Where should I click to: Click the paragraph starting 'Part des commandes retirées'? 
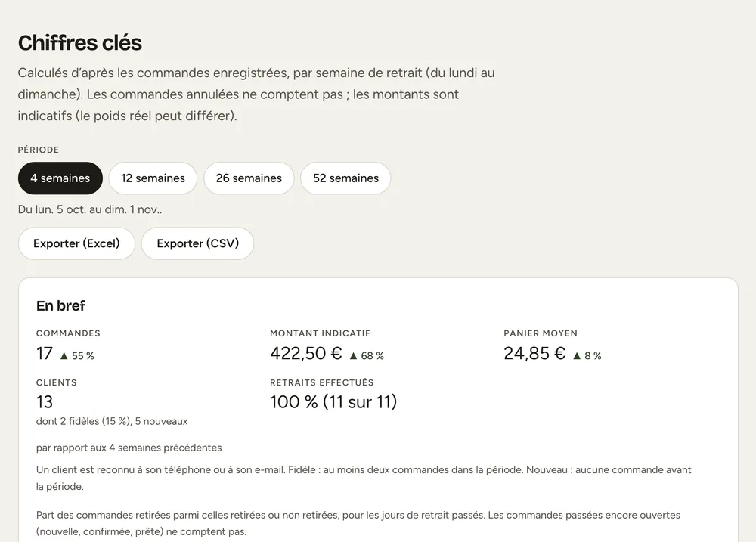[x=358, y=523]
